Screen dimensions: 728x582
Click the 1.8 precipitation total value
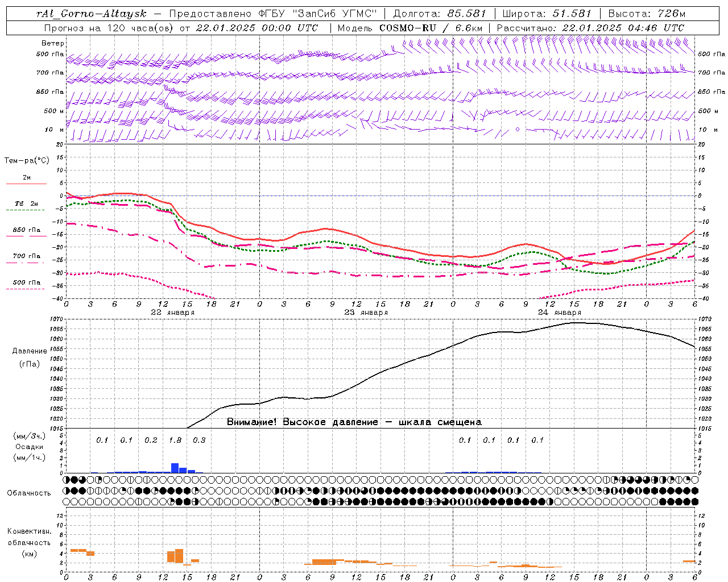point(175,440)
